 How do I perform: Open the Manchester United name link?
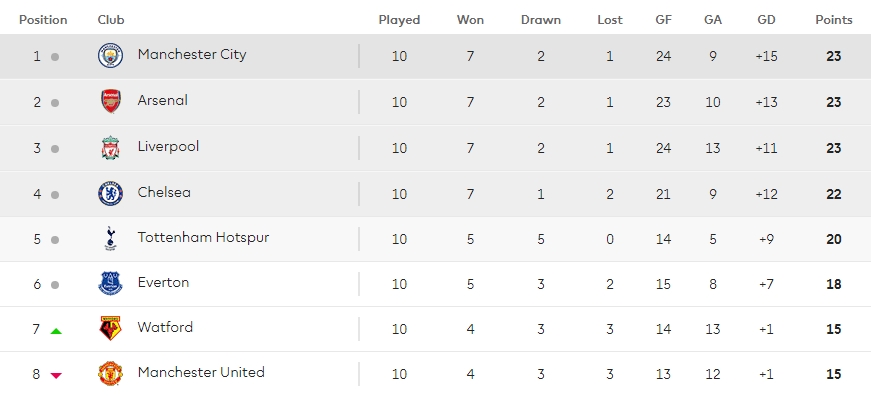(x=201, y=372)
